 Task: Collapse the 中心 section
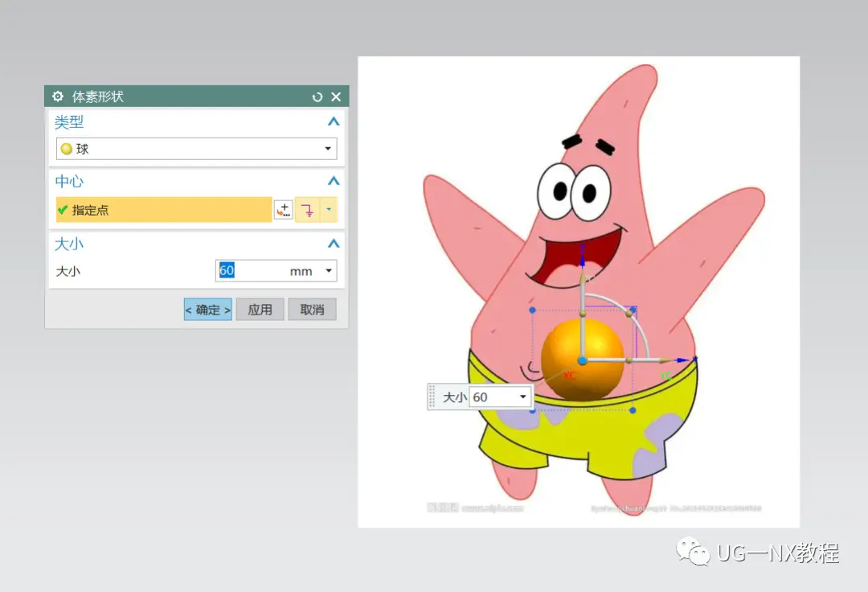point(334,181)
